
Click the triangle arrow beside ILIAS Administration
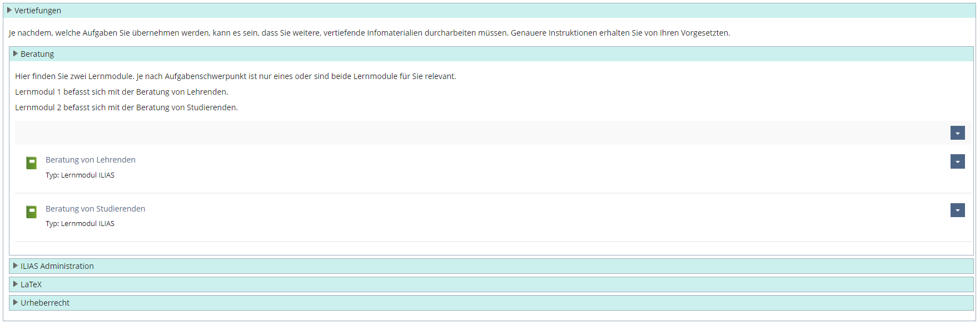[16, 266]
